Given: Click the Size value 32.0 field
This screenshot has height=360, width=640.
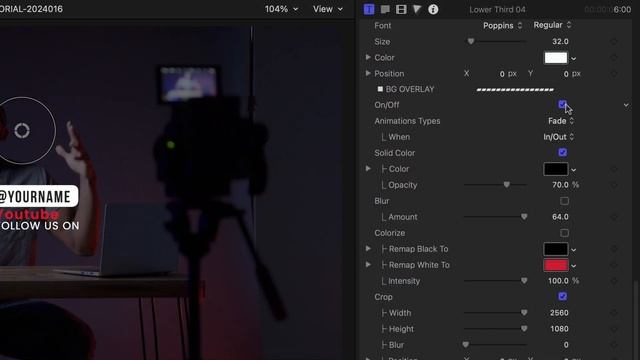Looking at the screenshot, I should 560,42.
